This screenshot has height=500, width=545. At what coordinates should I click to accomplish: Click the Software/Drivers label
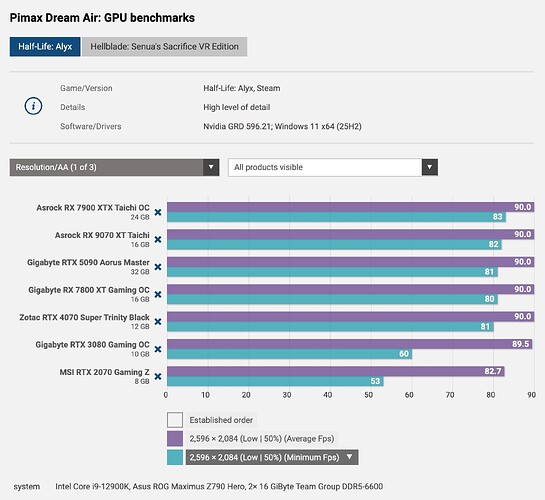(x=91, y=126)
